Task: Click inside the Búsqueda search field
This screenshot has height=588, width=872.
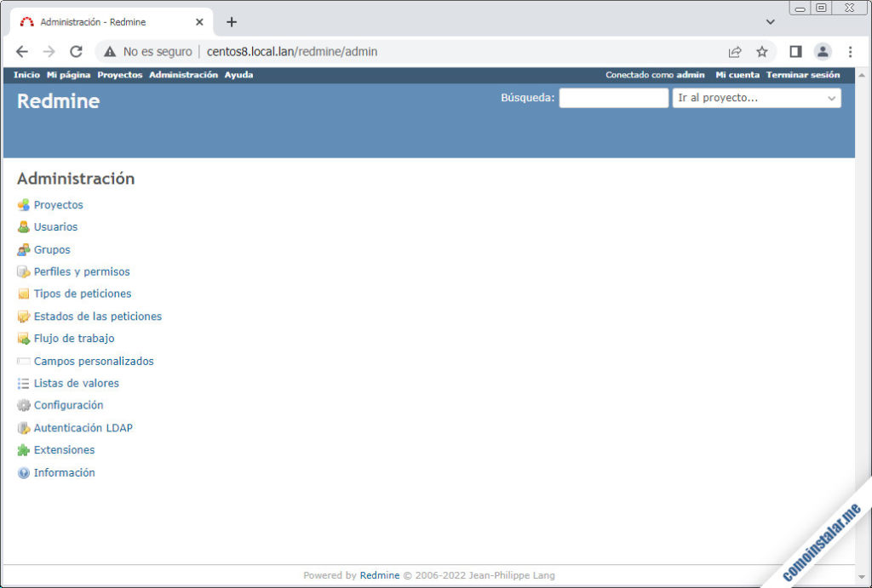Action: click(x=613, y=98)
